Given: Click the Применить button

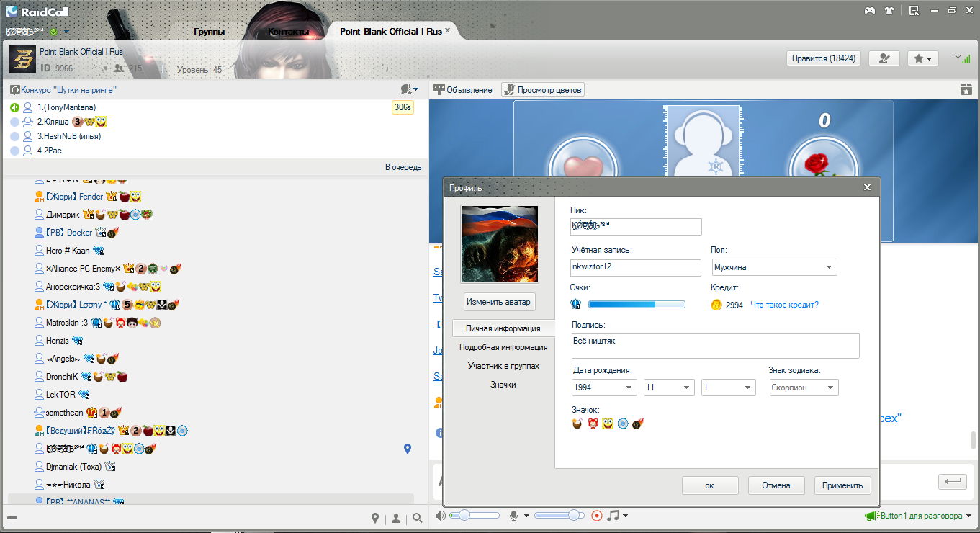Looking at the screenshot, I should 842,485.
